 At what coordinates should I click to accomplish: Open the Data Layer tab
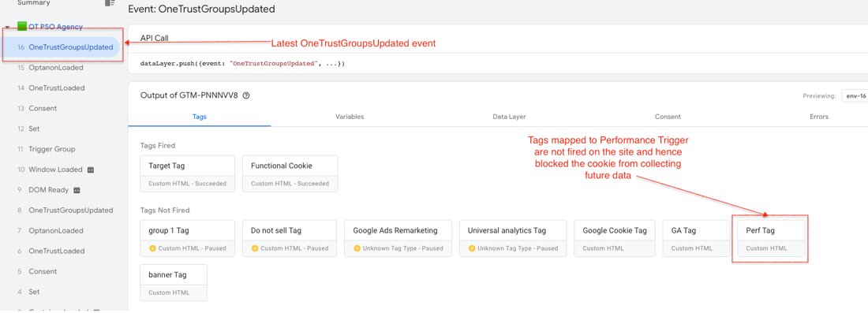pos(509,117)
